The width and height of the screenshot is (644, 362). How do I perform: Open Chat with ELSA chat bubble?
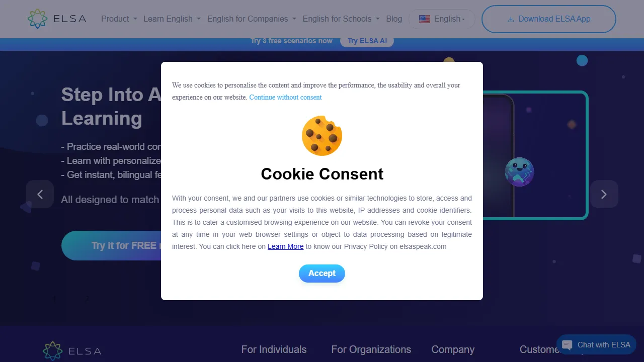click(x=596, y=345)
